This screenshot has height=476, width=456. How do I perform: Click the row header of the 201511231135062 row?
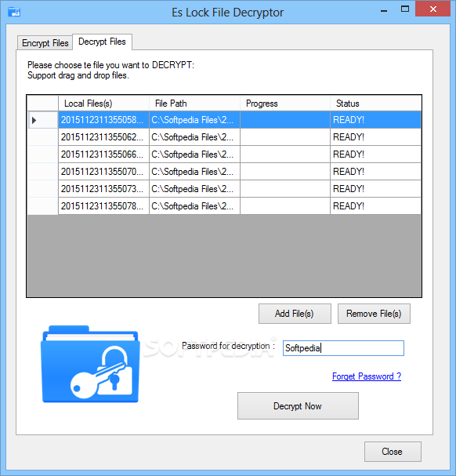click(x=43, y=137)
